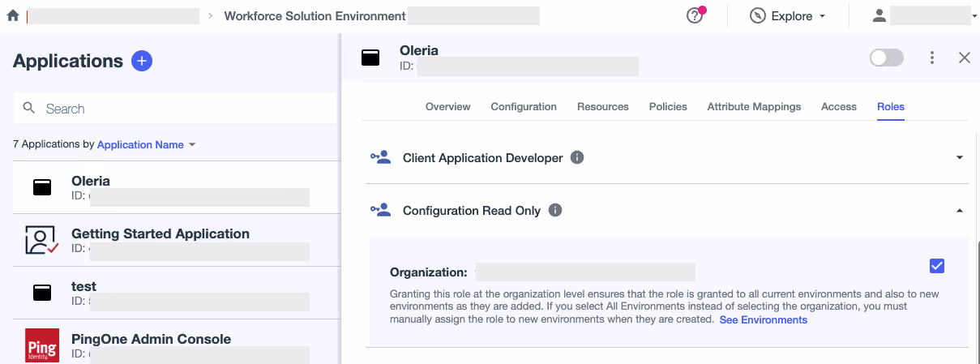Click the Client Application Developer role icon
Viewport: 980px width, 364px height.
(x=381, y=157)
